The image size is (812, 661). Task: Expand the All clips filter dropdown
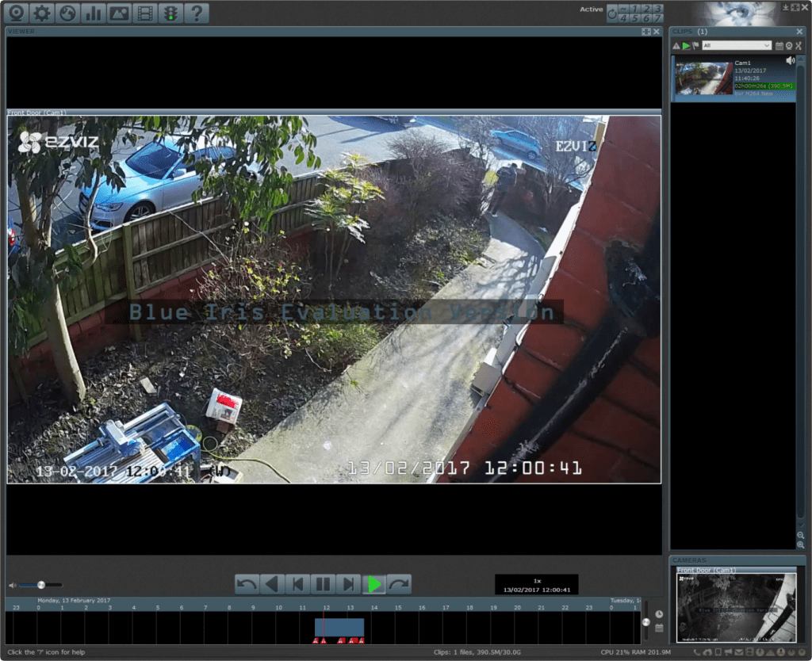pos(736,46)
